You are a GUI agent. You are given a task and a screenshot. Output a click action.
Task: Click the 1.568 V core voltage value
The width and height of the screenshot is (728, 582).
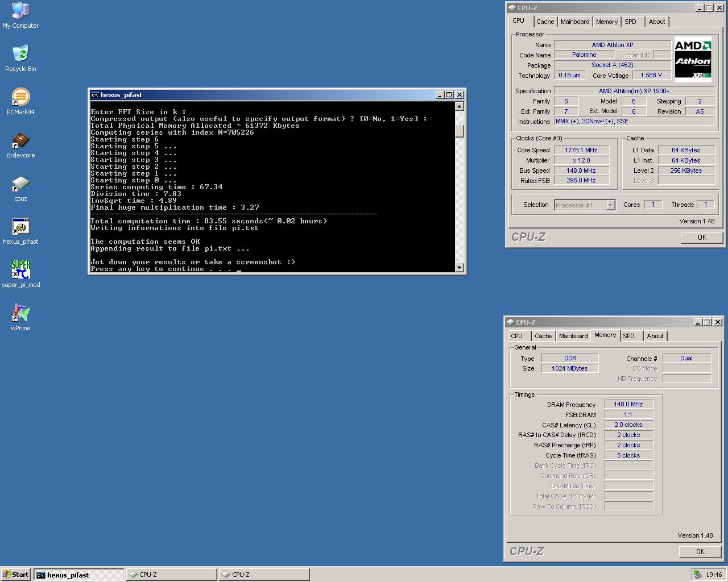click(651, 75)
